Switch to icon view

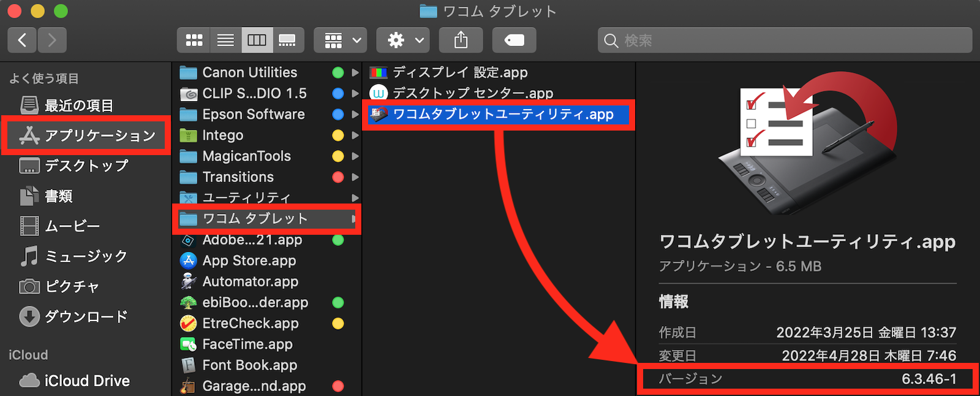[194, 40]
